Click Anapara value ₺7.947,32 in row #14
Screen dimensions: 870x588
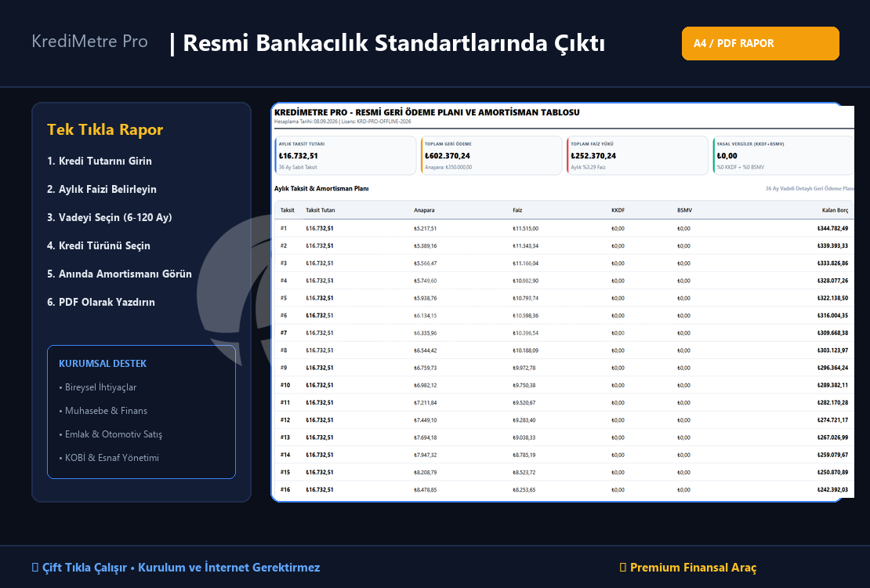425,455
